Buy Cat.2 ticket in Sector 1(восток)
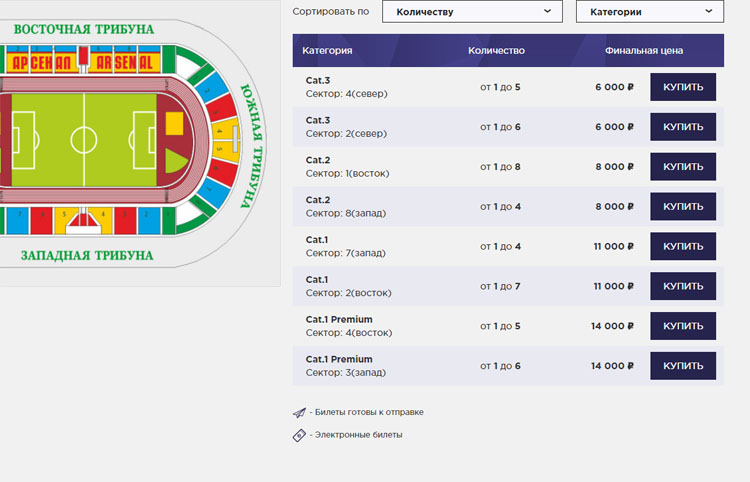This screenshot has height=482, width=750. pyautogui.click(x=683, y=167)
